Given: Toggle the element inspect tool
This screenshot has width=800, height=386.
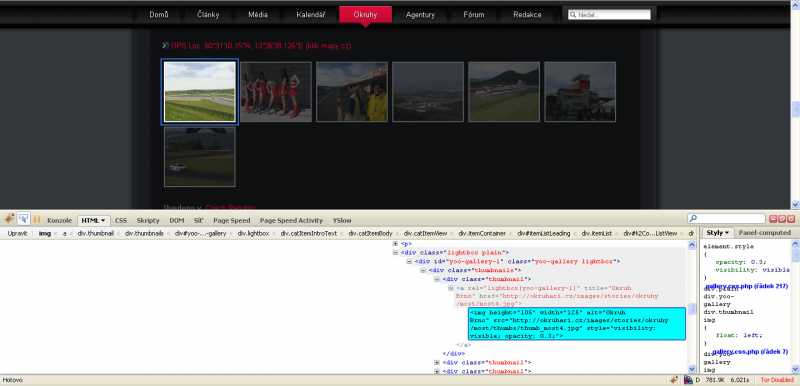Looking at the screenshot, I should 23,219.
